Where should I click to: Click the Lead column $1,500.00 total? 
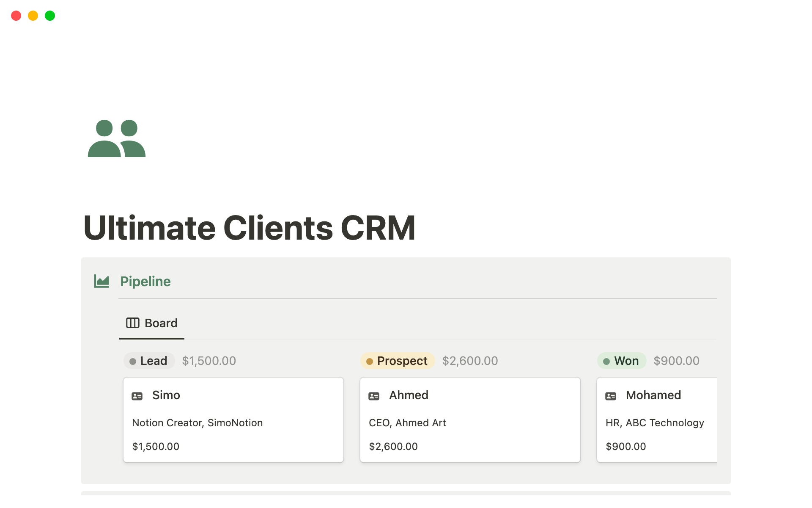click(209, 361)
